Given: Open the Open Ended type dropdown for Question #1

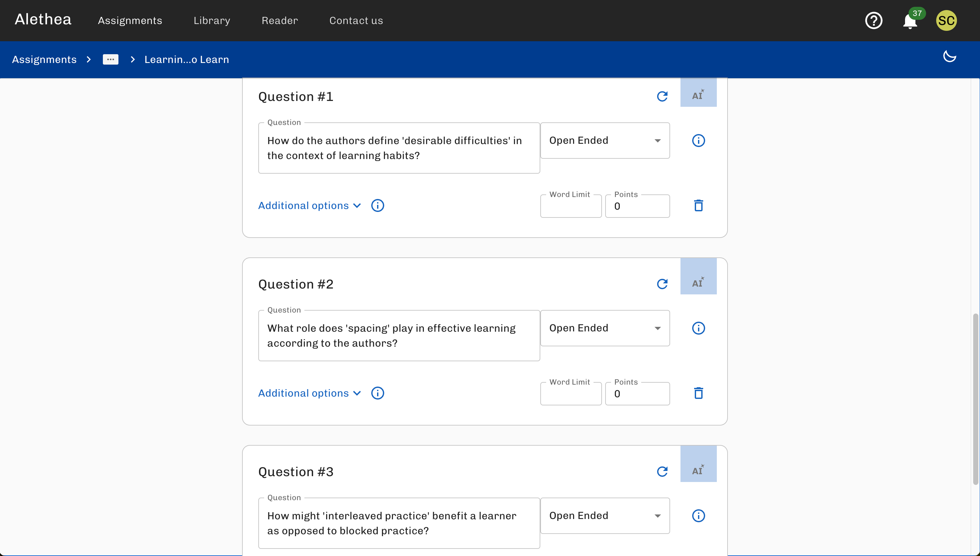Looking at the screenshot, I should pyautogui.click(x=605, y=141).
